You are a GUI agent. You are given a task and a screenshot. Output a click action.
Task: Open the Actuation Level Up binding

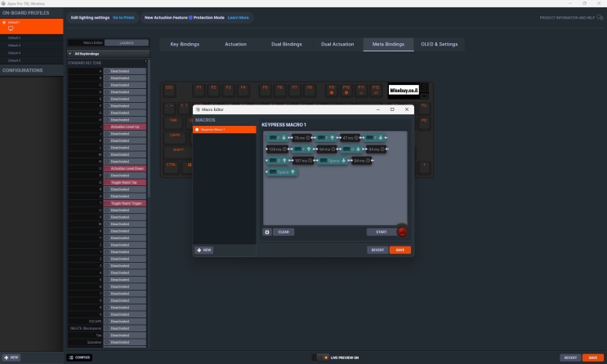(124, 127)
